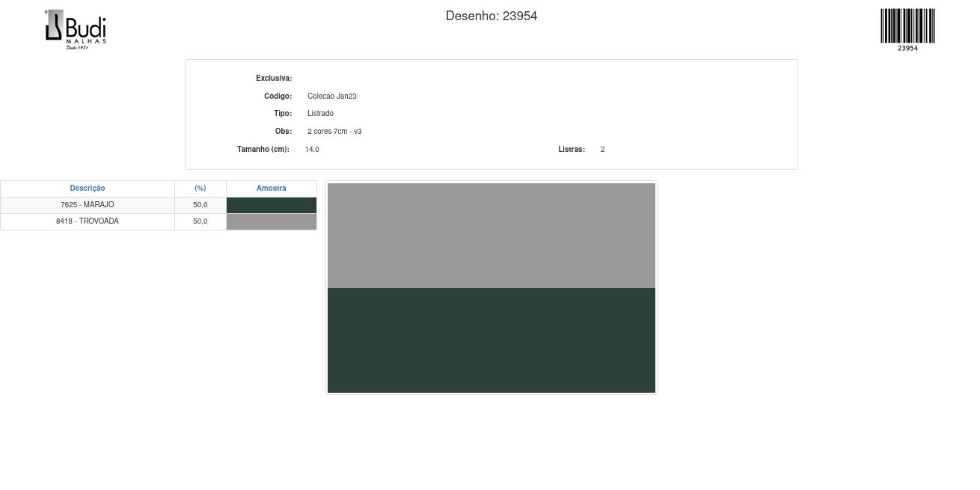Click the Tamanho value '14,0'

tap(312, 150)
